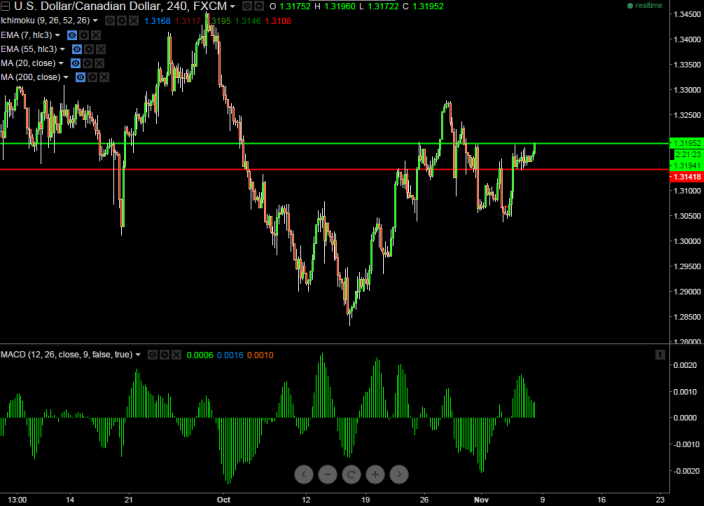Expand the MA (200, close) dropdown arrow

pyautogui.click(x=66, y=77)
